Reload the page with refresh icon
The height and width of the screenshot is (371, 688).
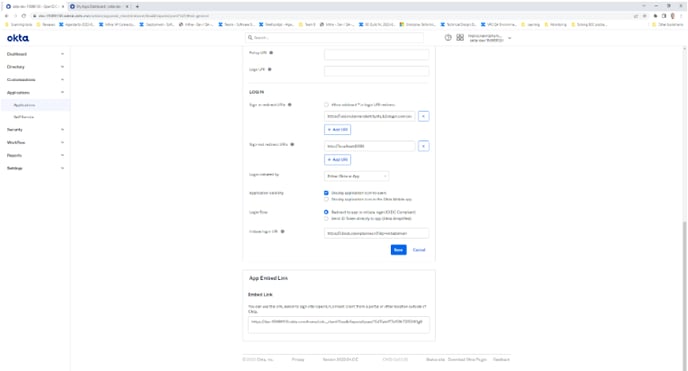[24, 16]
